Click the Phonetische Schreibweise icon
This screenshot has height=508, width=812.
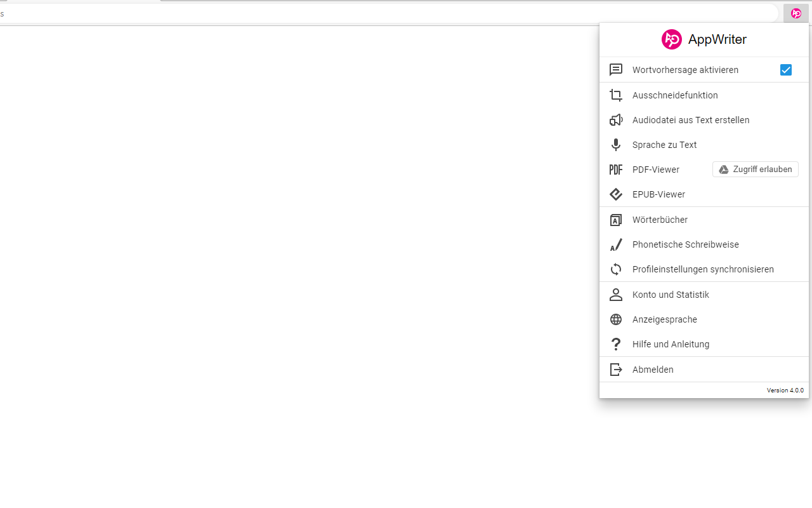point(616,244)
